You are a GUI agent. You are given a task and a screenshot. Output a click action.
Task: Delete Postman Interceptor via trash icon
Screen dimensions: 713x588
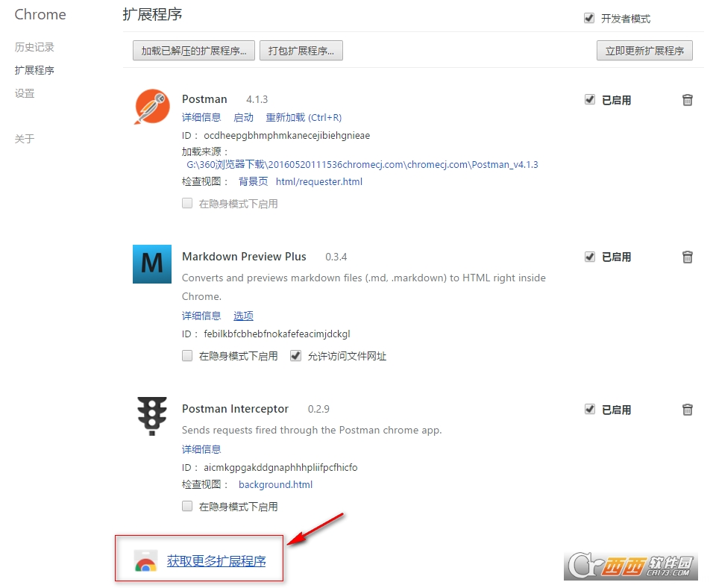coord(687,409)
